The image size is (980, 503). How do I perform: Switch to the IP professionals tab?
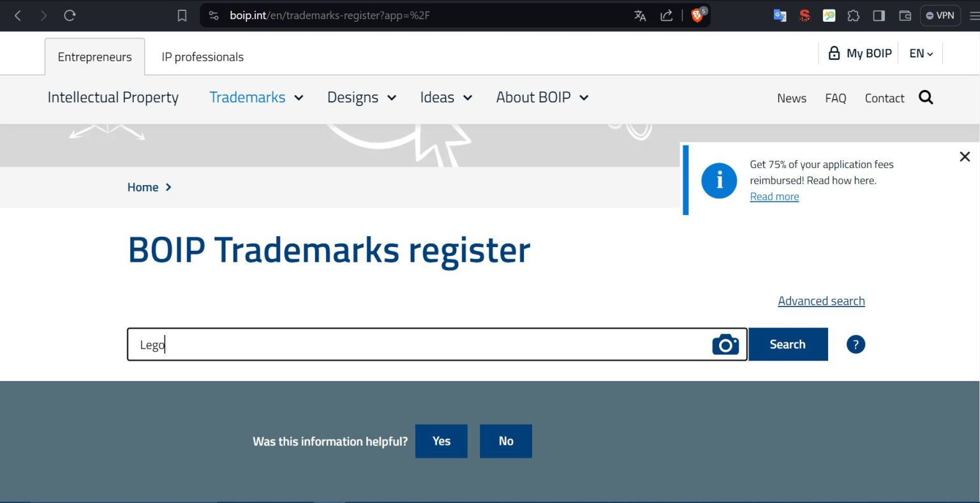202,56
